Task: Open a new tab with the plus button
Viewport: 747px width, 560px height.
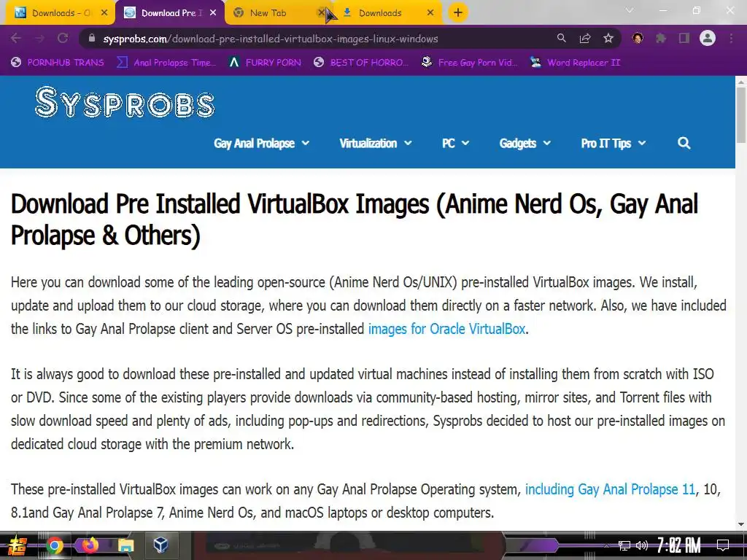Action: coord(458,13)
